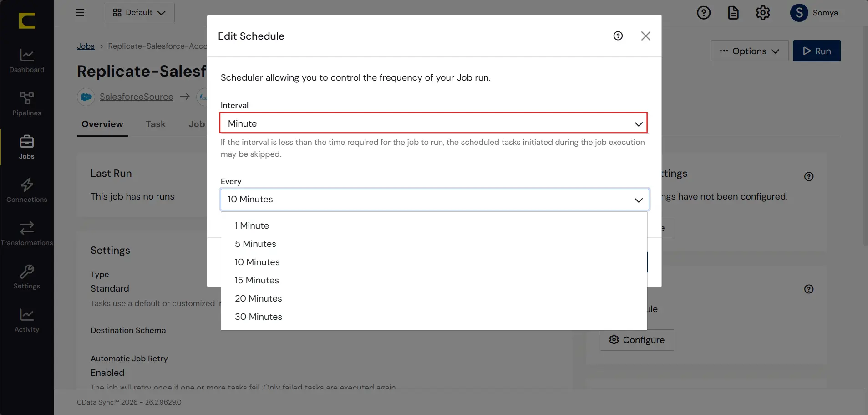Click help icon beside the job settings panel
This screenshot has width=868, height=415.
(809, 177)
